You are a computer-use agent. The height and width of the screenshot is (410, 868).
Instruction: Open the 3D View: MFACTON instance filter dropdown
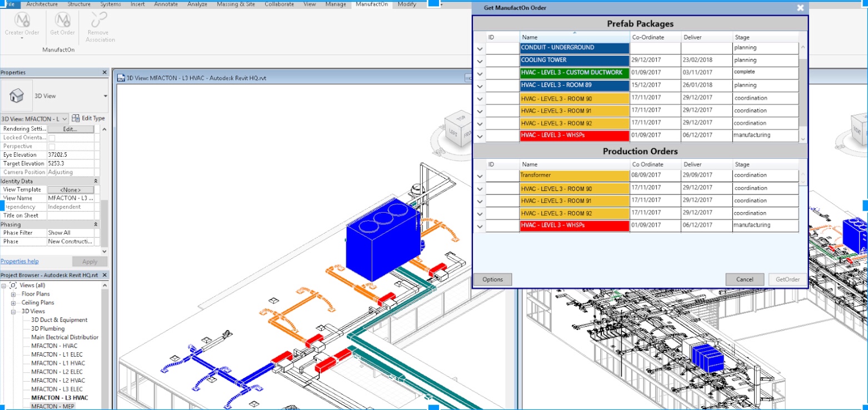pyautogui.click(x=64, y=119)
